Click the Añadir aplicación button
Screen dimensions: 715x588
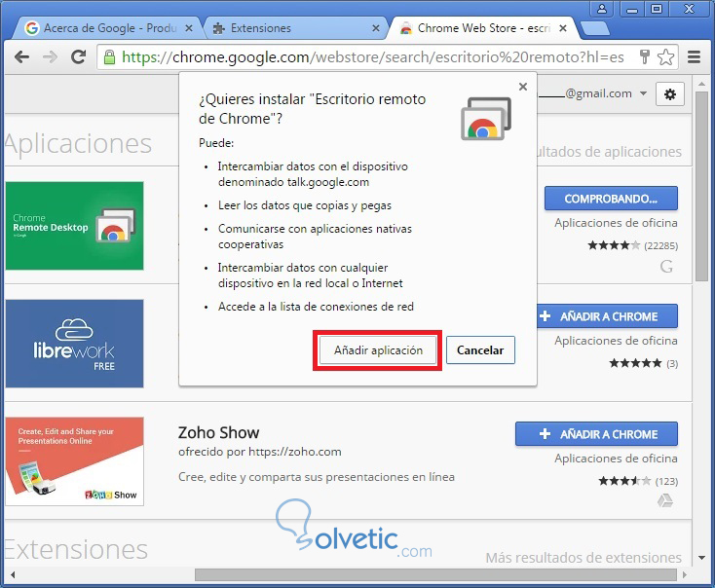[x=378, y=350]
